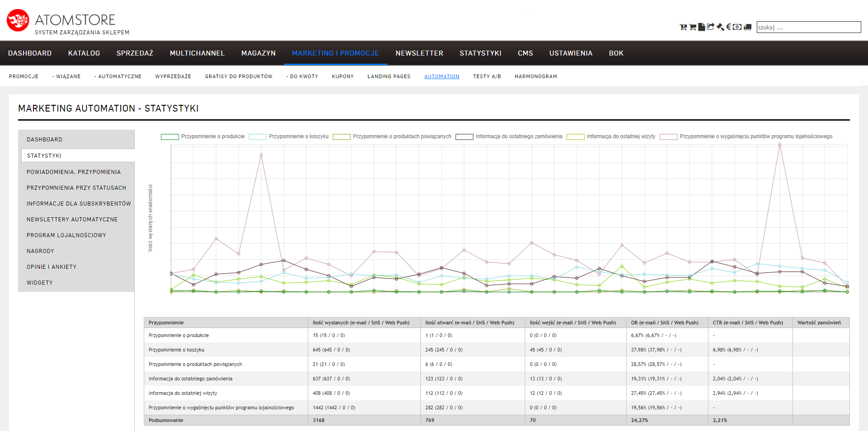Click the delivery truck icon
The image size is (868, 431).
pyautogui.click(x=748, y=27)
